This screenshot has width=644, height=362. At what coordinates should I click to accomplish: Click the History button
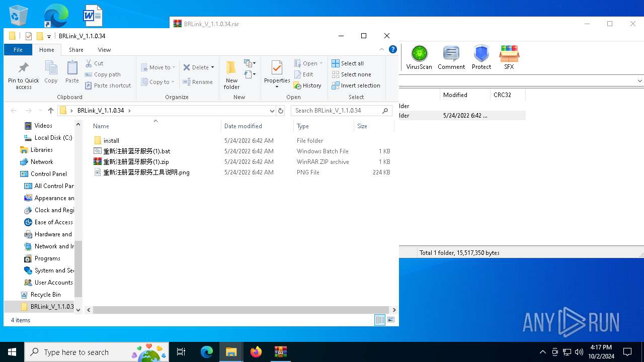click(x=307, y=85)
